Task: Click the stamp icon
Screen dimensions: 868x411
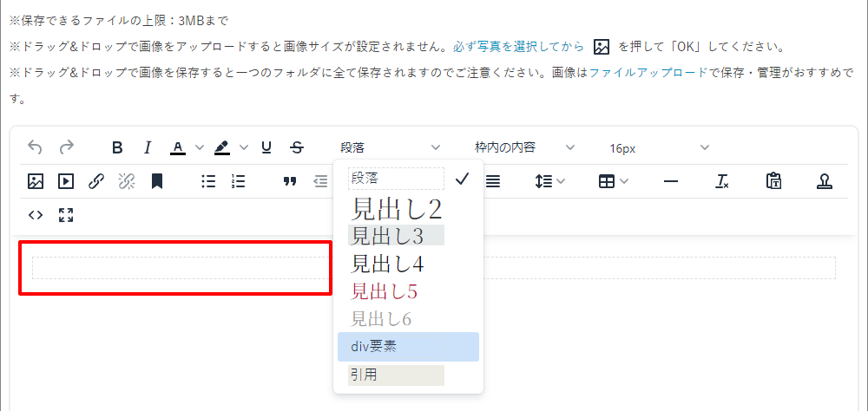Action: (825, 181)
